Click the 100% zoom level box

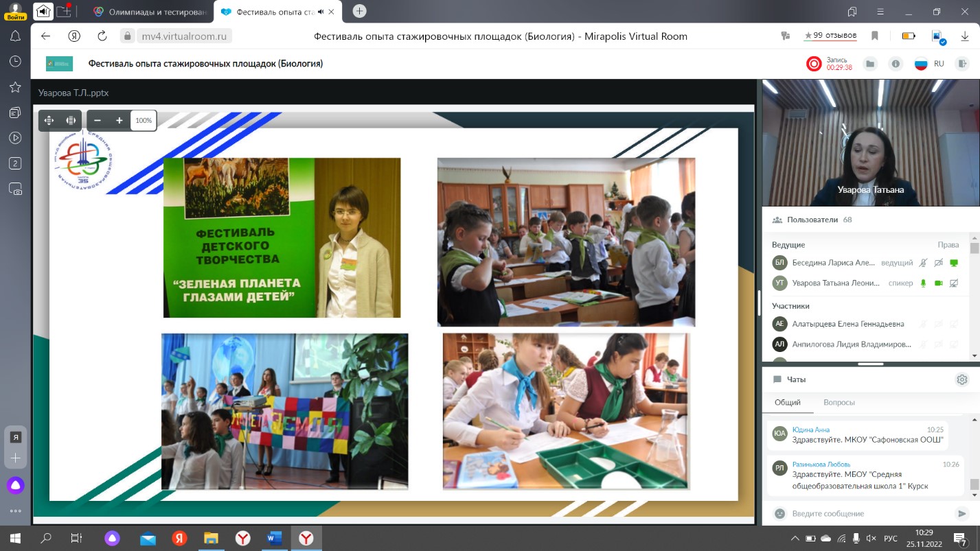(x=144, y=120)
